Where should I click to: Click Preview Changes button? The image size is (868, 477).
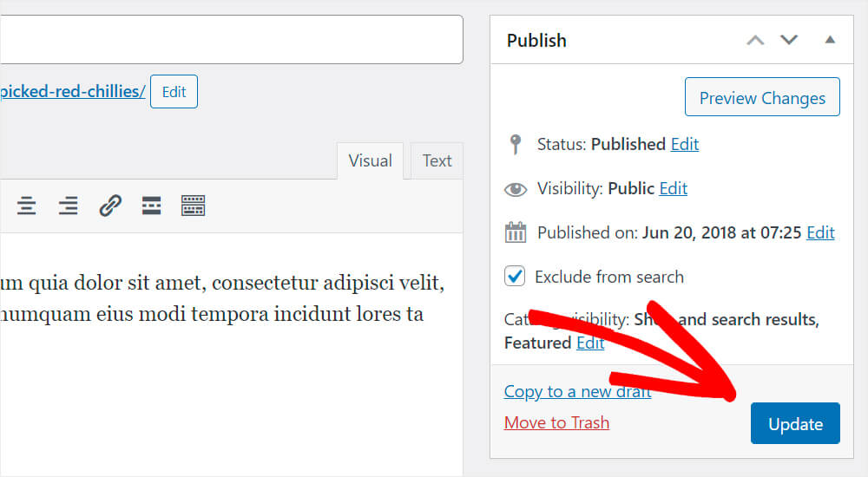coord(762,97)
